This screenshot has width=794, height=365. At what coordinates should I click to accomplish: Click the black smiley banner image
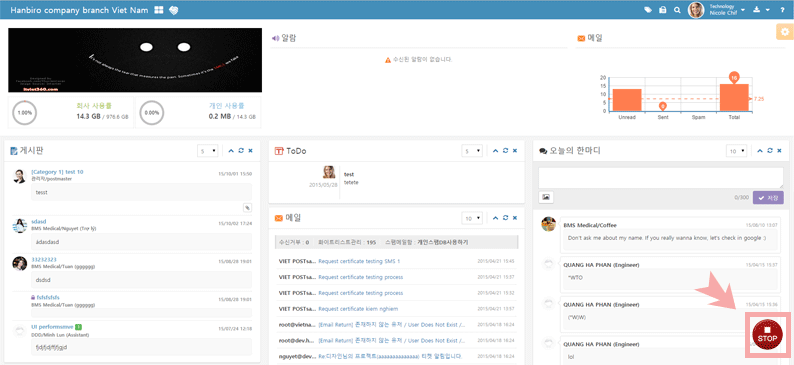[135, 60]
